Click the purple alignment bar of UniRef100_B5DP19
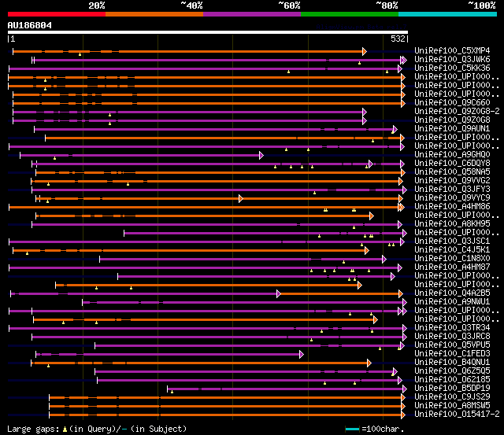Screen dimensions: 504x435 coord(285,389)
